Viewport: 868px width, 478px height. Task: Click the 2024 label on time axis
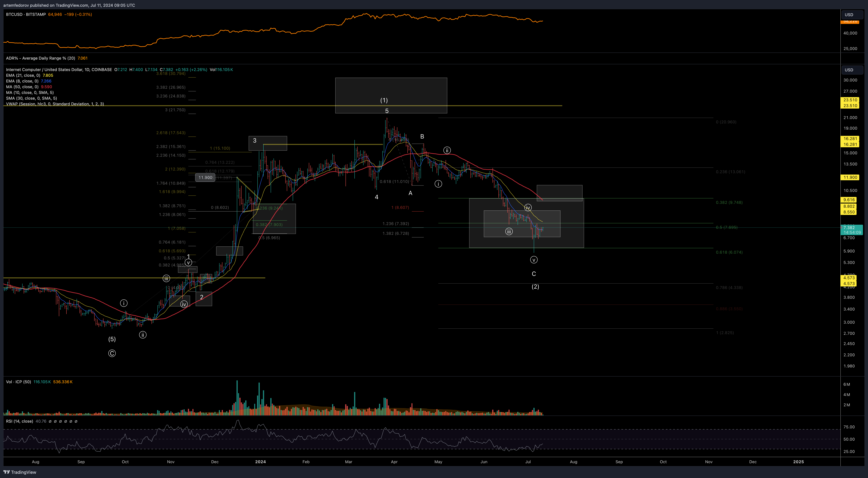(260, 462)
